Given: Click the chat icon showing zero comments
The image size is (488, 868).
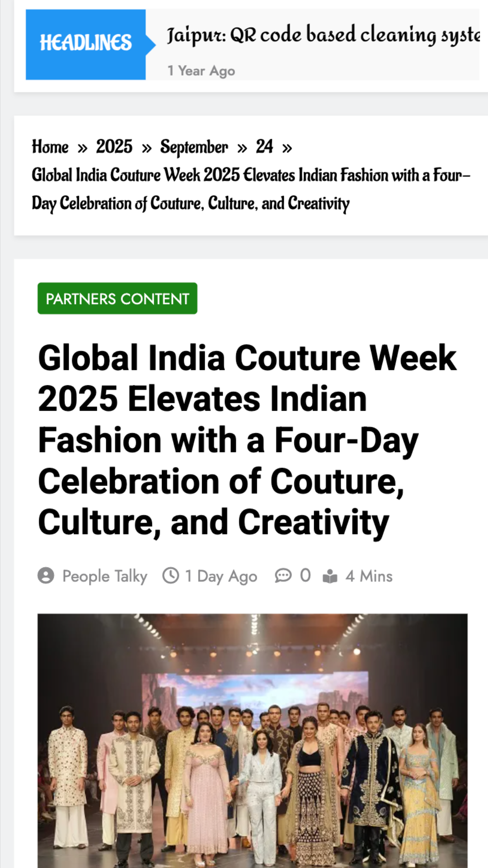Looking at the screenshot, I should 283,576.
